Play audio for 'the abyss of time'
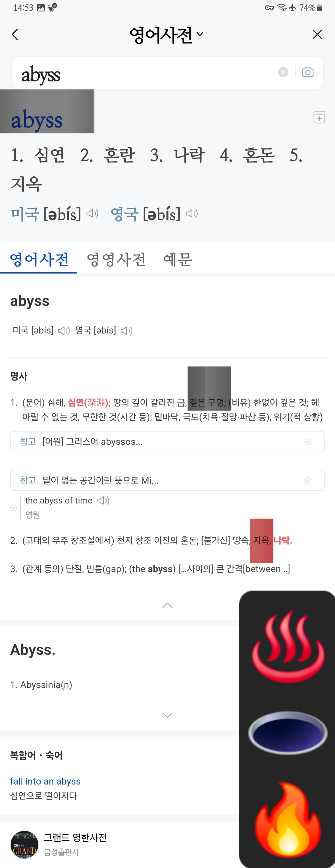The height and width of the screenshot is (868, 335). pyautogui.click(x=104, y=500)
